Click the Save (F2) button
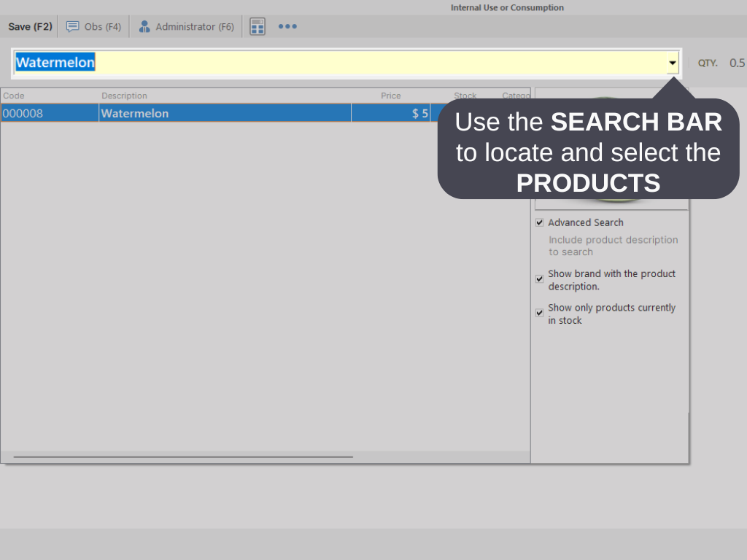The height and width of the screenshot is (560, 747). pos(30,27)
